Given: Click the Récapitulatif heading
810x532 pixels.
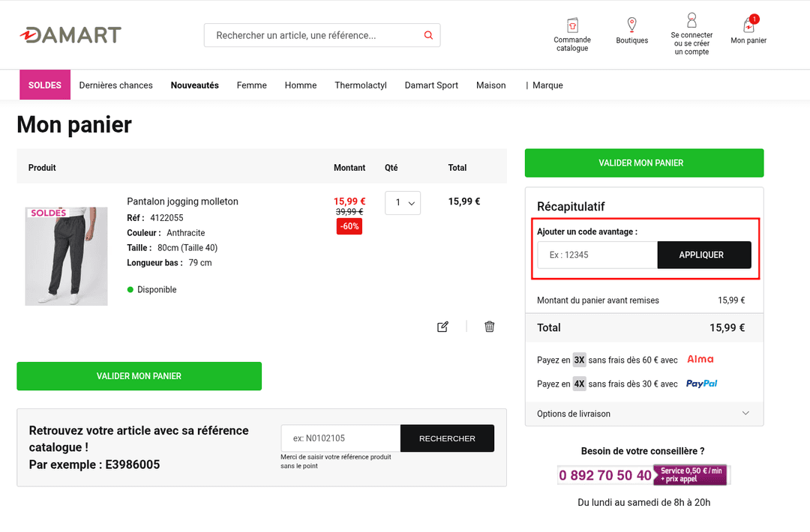Looking at the screenshot, I should click(x=570, y=206).
